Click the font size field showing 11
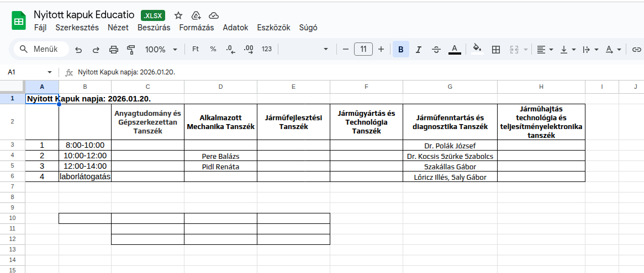The image size is (644, 273). point(363,49)
